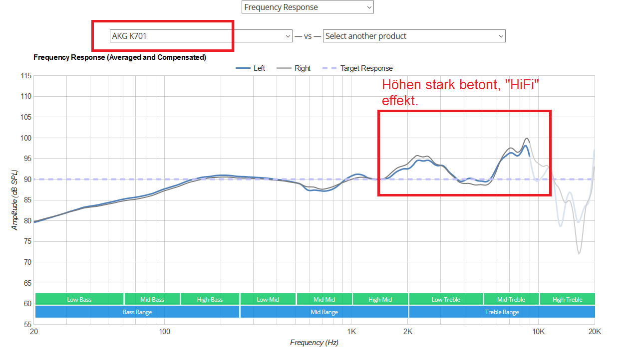The image size is (632, 364).
Task: Click the 'Amplitude (dB SPL)' axis label
Action: pyautogui.click(x=15, y=200)
